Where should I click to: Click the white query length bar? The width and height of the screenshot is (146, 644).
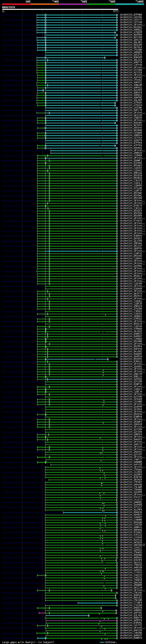[60, 10]
